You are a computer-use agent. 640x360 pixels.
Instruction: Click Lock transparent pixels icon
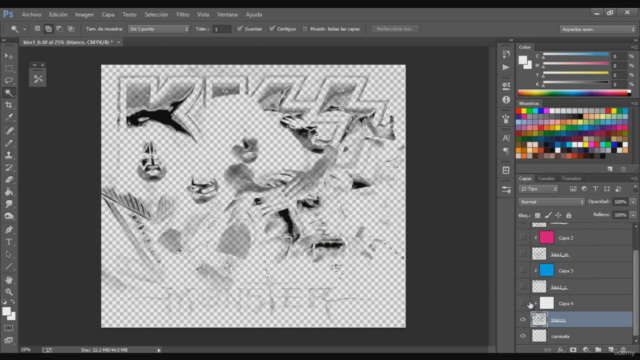(538, 215)
